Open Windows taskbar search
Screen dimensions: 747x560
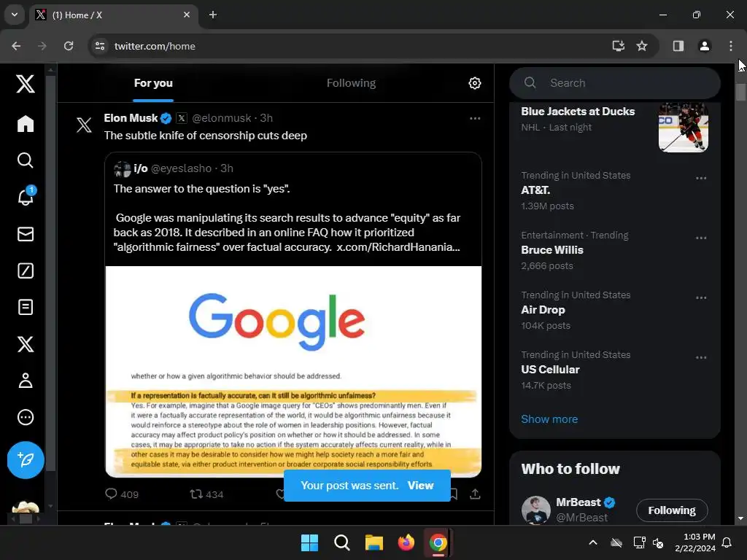point(341,542)
